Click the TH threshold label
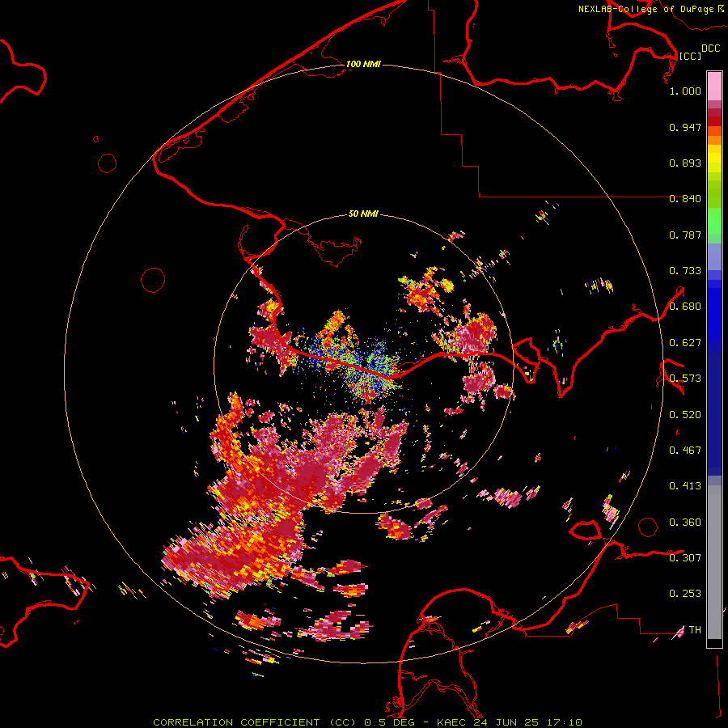 tap(695, 630)
